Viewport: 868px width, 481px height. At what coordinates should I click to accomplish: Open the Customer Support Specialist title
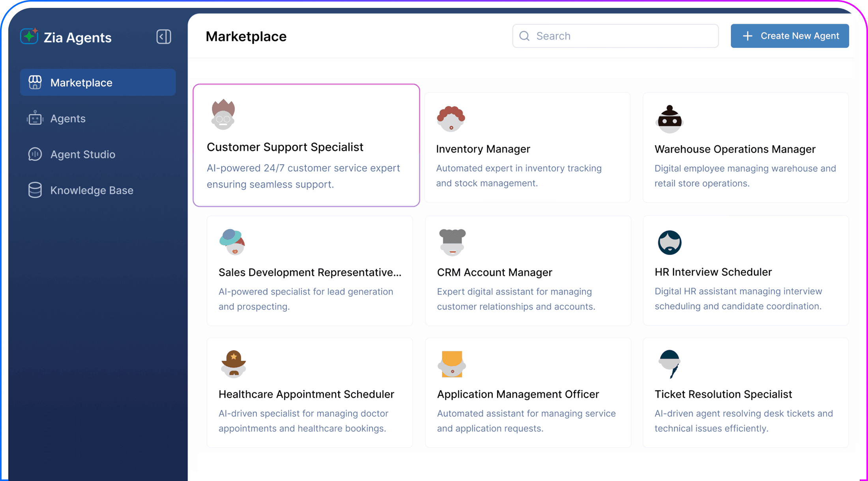pyautogui.click(x=285, y=147)
